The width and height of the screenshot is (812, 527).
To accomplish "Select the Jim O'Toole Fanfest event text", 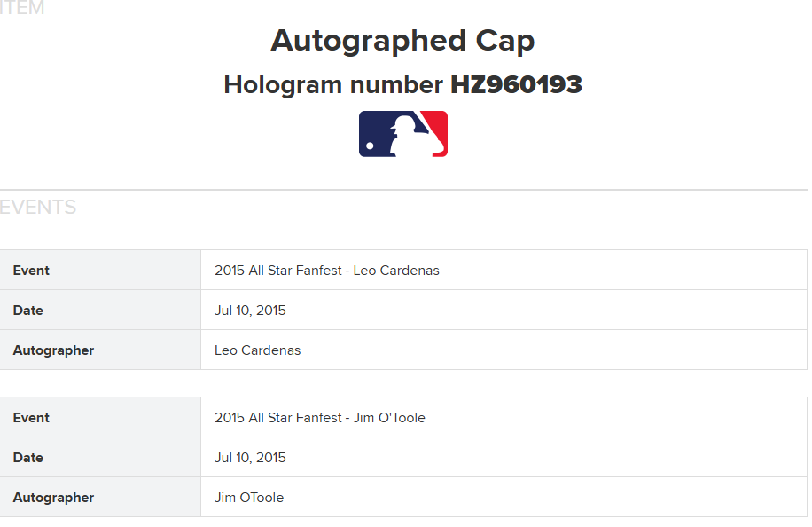I will point(319,418).
